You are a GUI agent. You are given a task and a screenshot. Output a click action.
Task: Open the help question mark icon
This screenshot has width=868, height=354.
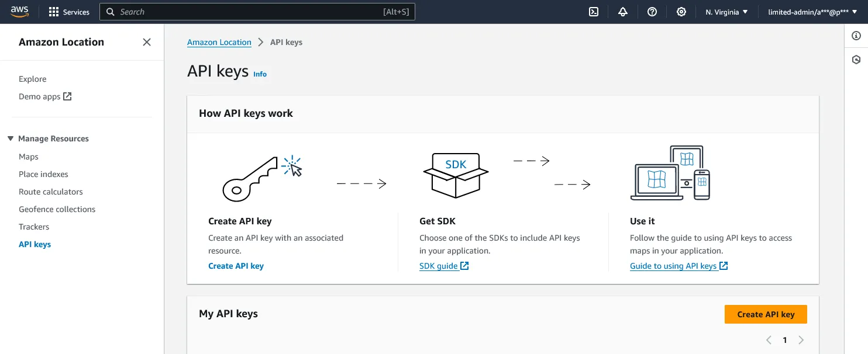pos(652,12)
